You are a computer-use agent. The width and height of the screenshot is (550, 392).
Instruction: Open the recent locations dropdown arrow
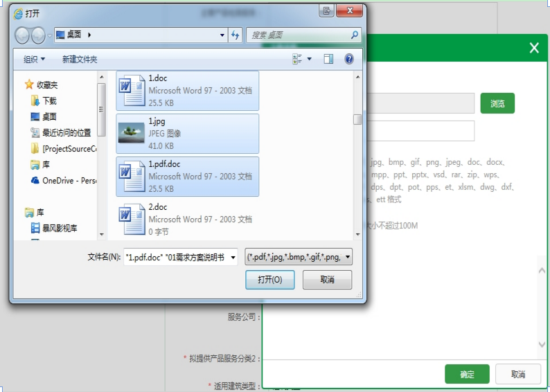(49, 35)
